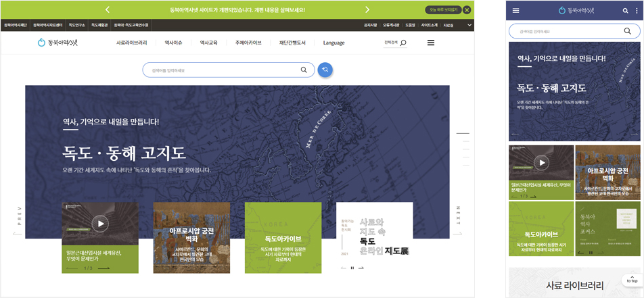Screen dimensions: 644x298
Task: Open three-dot more menu in mobile header
Action: (637, 11)
